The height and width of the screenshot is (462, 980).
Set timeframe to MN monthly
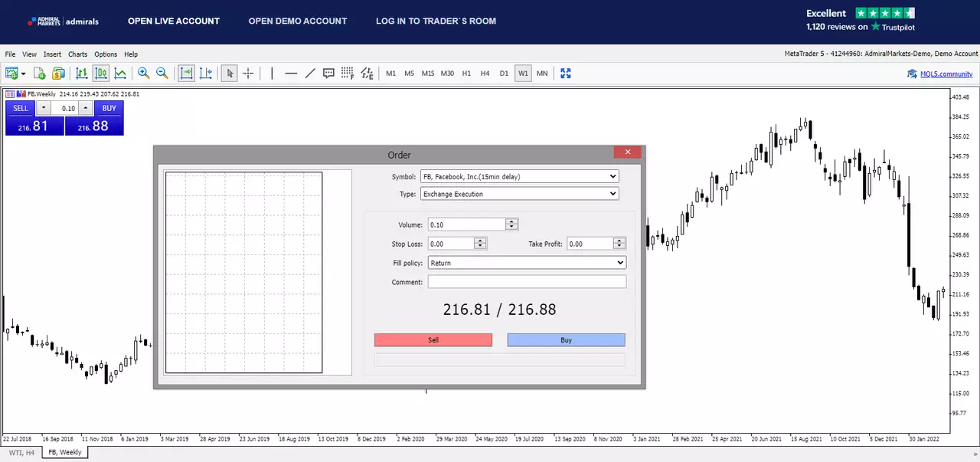pyautogui.click(x=542, y=74)
